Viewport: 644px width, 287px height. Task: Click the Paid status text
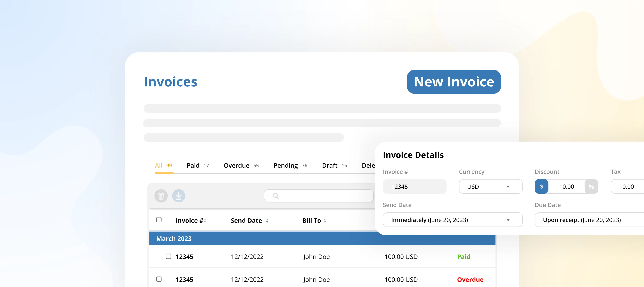point(463,256)
